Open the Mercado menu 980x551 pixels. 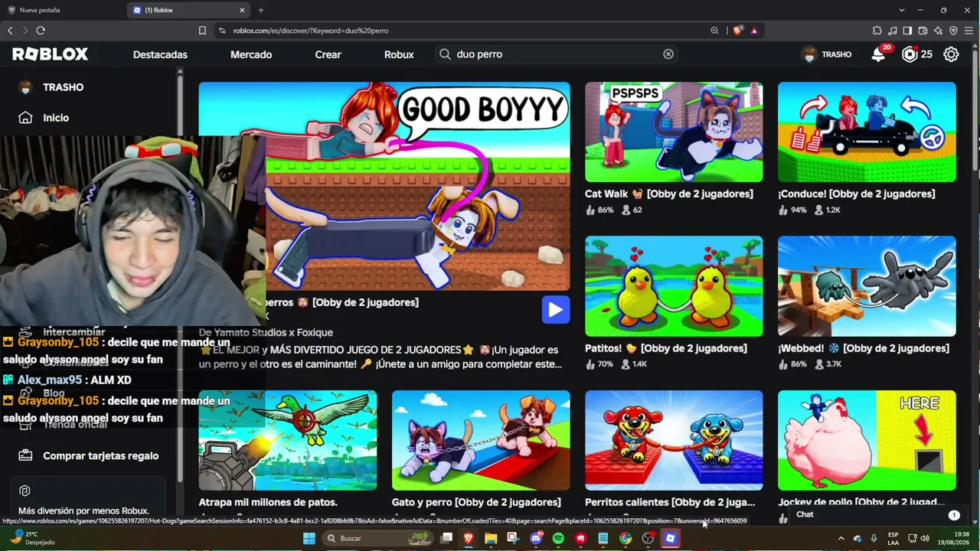coord(251,54)
